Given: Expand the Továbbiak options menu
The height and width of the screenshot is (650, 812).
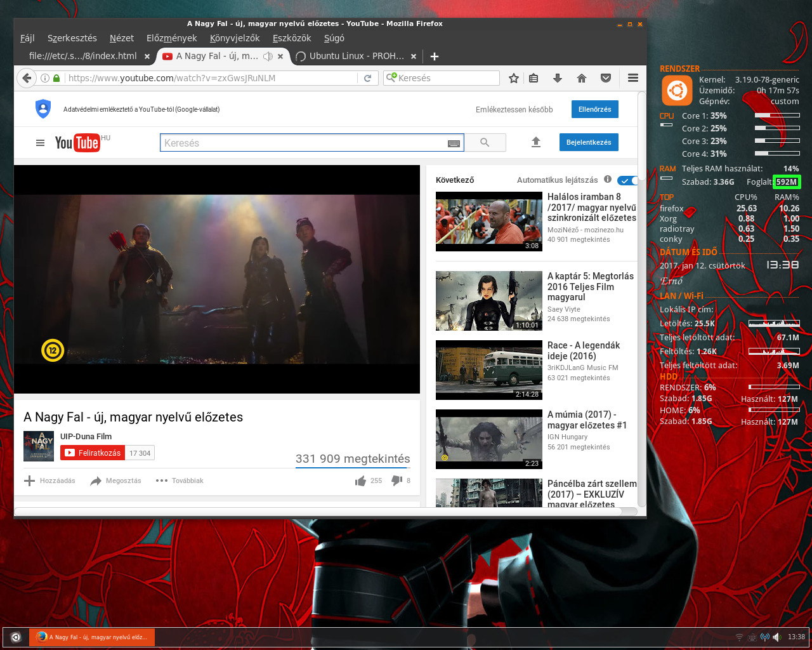Looking at the screenshot, I should [180, 481].
